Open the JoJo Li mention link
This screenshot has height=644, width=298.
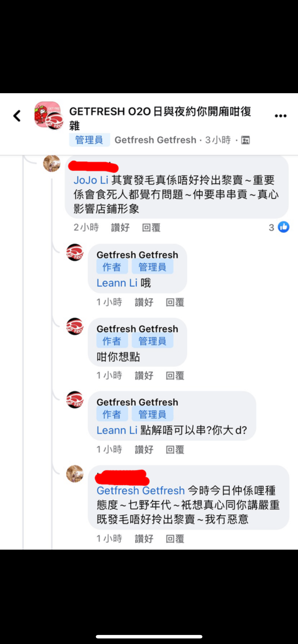tap(91, 180)
